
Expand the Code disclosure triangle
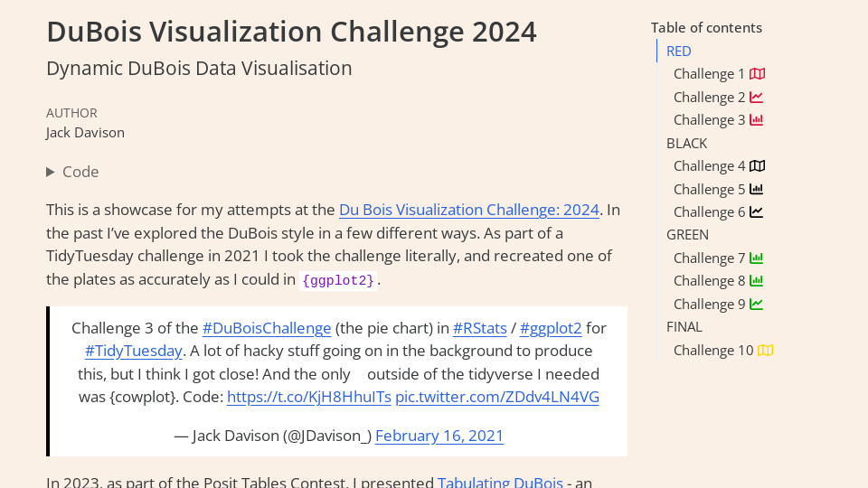(52, 172)
